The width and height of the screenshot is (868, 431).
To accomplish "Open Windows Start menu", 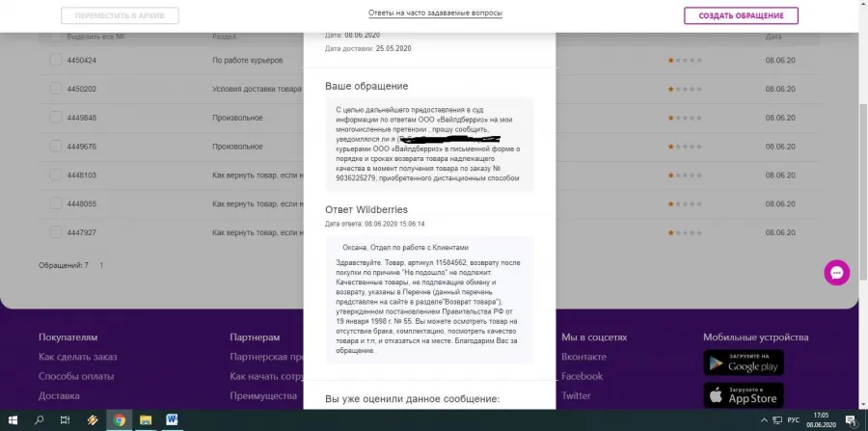I will pyautogui.click(x=13, y=420).
